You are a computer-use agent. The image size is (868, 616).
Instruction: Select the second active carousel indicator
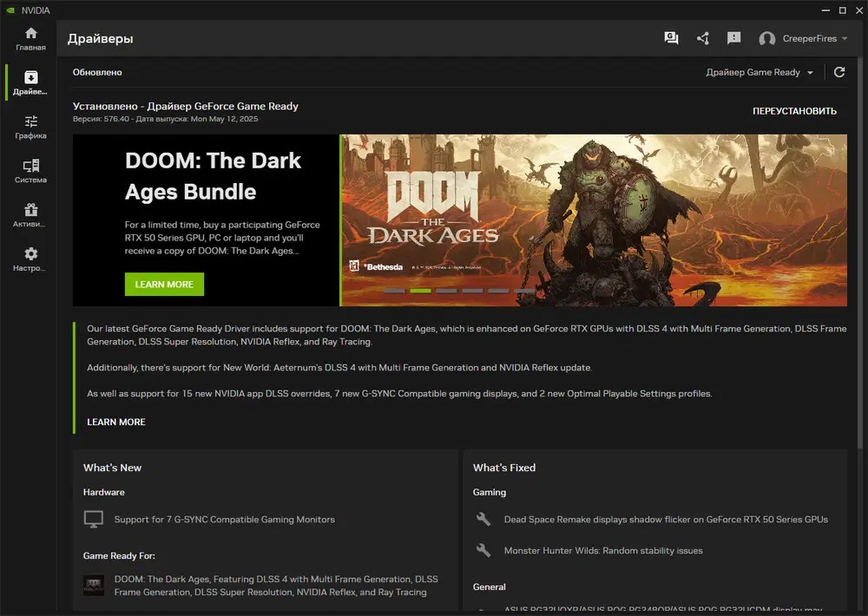pyautogui.click(x=420, y=291)
